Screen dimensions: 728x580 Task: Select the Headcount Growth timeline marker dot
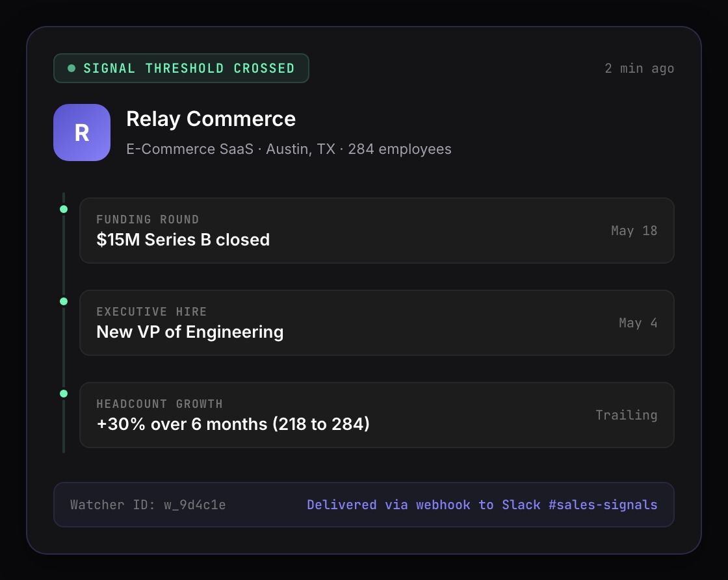point(64,394)
